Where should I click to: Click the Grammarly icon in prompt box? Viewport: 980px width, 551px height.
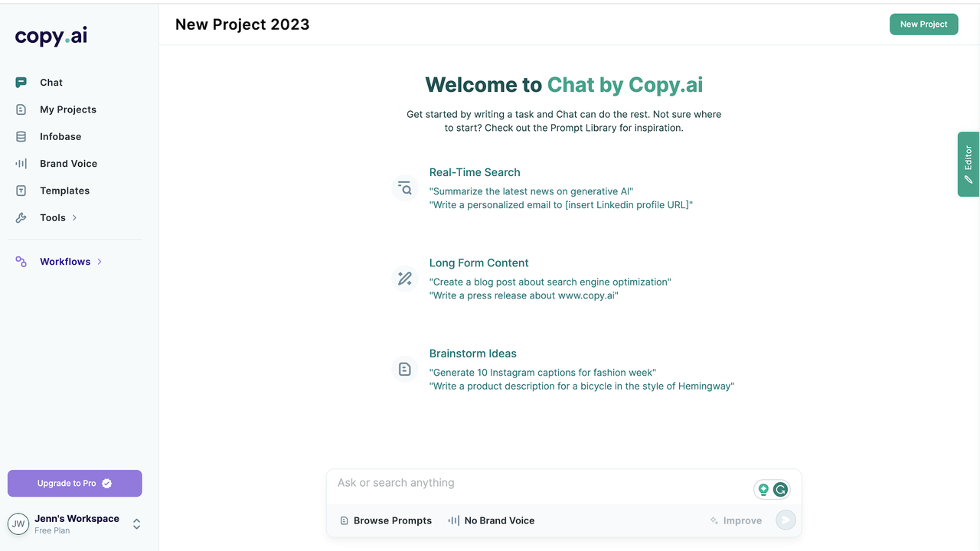click(780, 490)
